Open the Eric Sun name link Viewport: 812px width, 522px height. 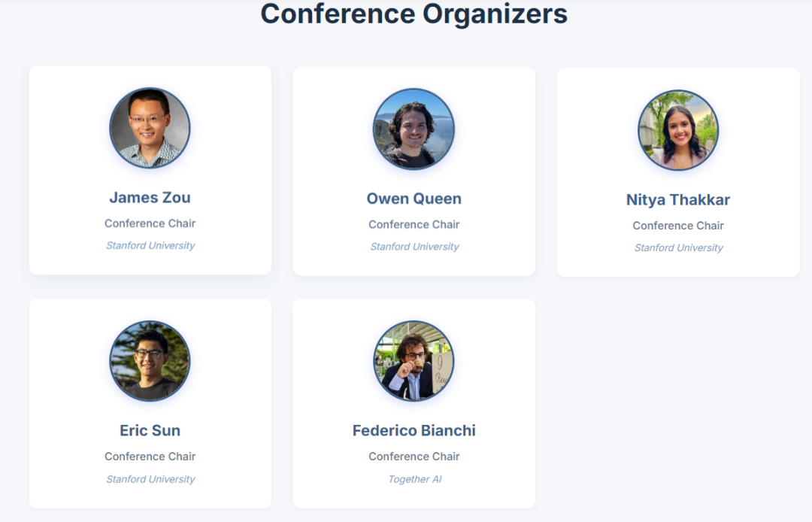150,430
